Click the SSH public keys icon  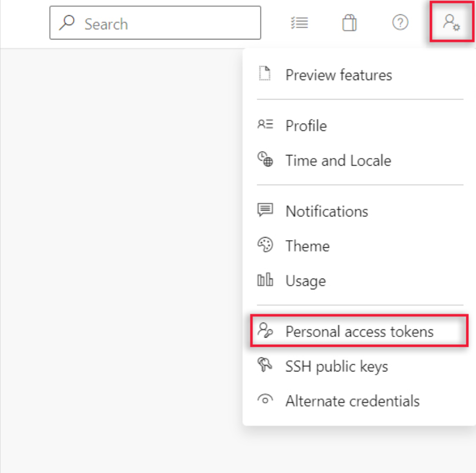(x=265, y=366)
